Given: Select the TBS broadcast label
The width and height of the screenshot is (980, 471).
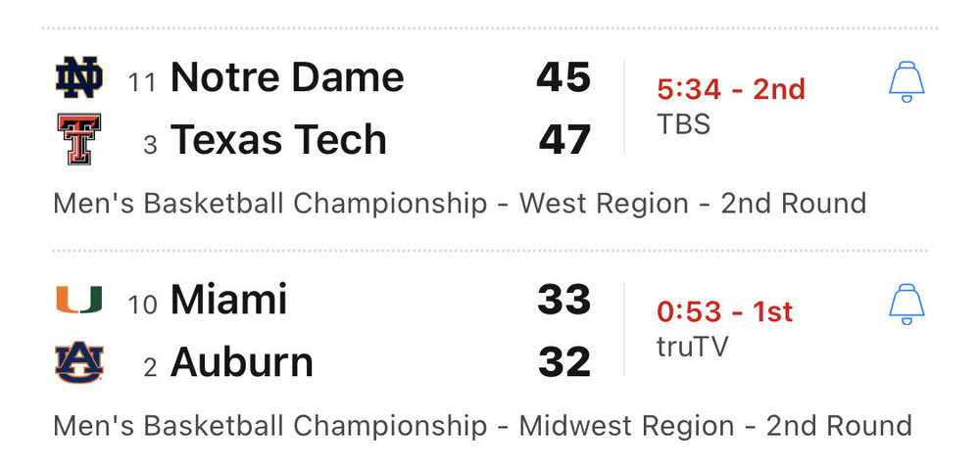Looking at the screenshot, I should (x=684, y=124).
